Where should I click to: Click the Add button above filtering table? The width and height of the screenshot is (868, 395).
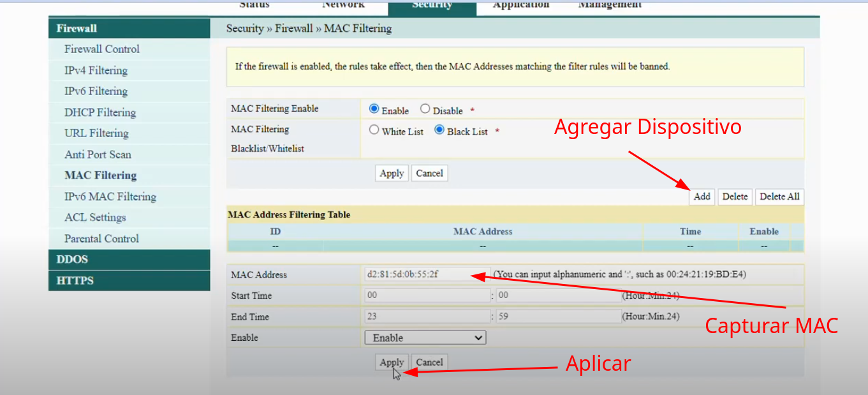point(702,197)
